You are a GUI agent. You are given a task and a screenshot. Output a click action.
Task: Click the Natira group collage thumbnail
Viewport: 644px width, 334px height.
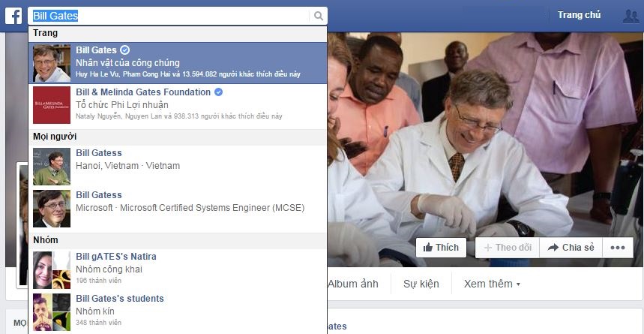click(52, 270)
